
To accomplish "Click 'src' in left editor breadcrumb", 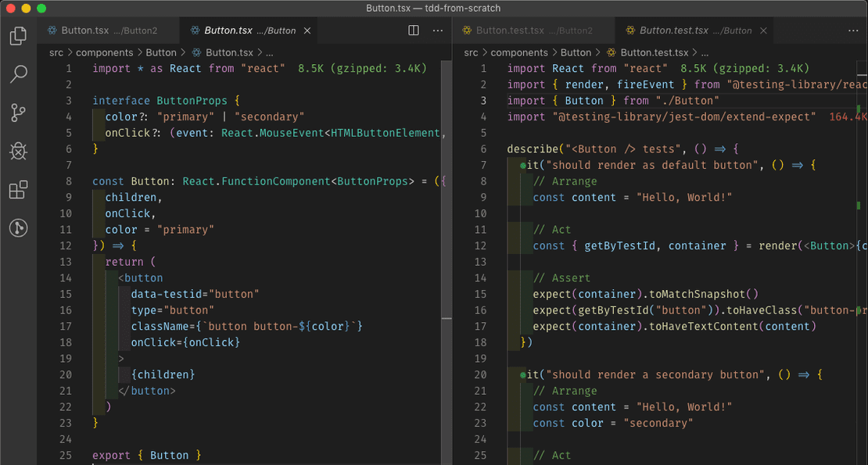I will point(56,53).
